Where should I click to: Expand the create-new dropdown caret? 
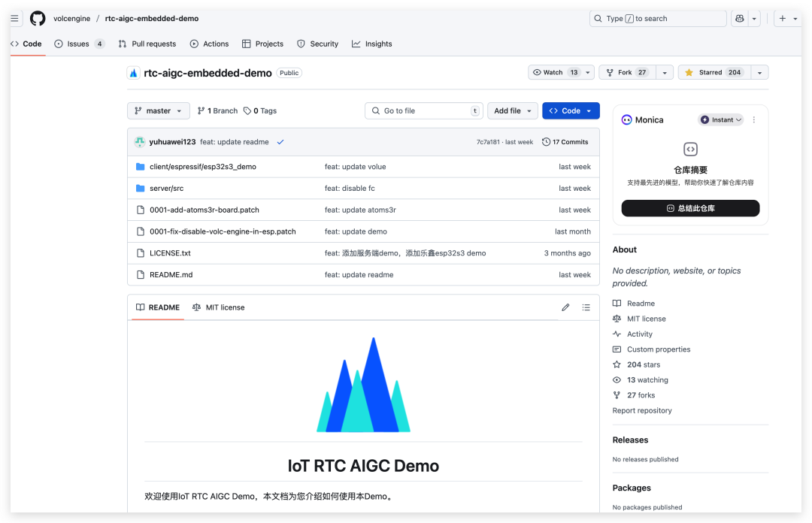coord(795,19)
